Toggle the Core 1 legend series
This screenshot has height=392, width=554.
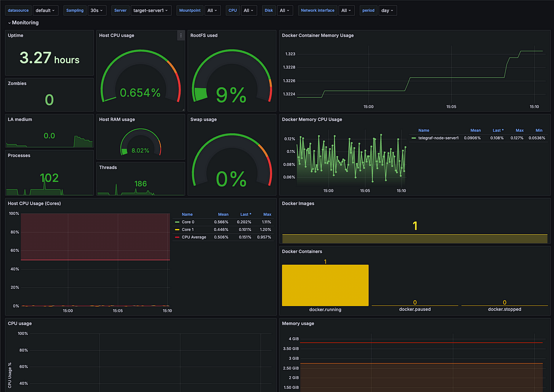pos(188,230)
